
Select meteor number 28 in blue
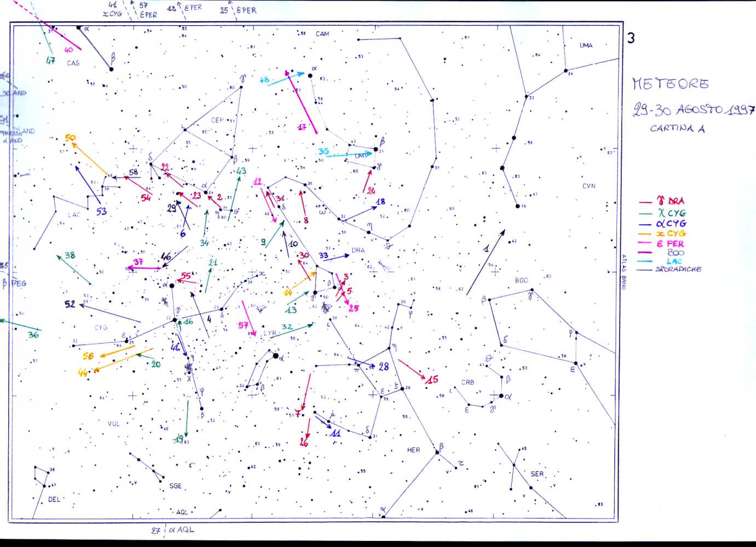coord(383,366)
